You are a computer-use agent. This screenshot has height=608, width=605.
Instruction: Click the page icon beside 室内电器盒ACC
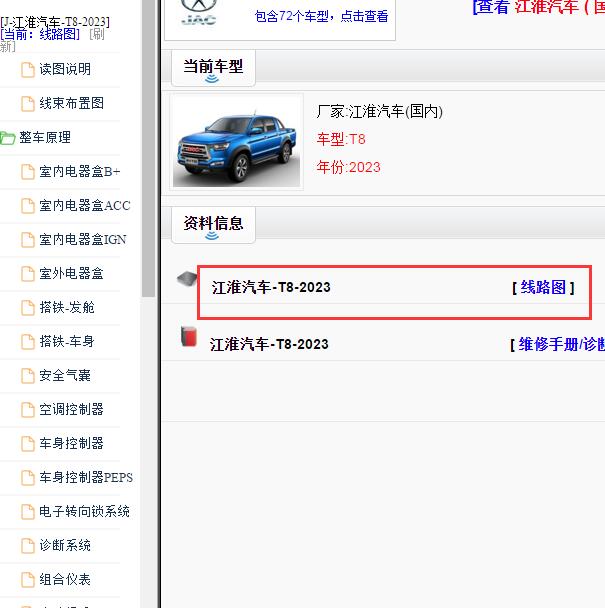click(28, 206)
